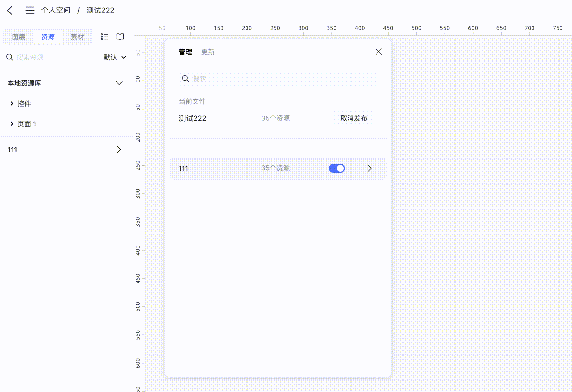
Task: Switch to the 图层 tab
Action: 18,37
